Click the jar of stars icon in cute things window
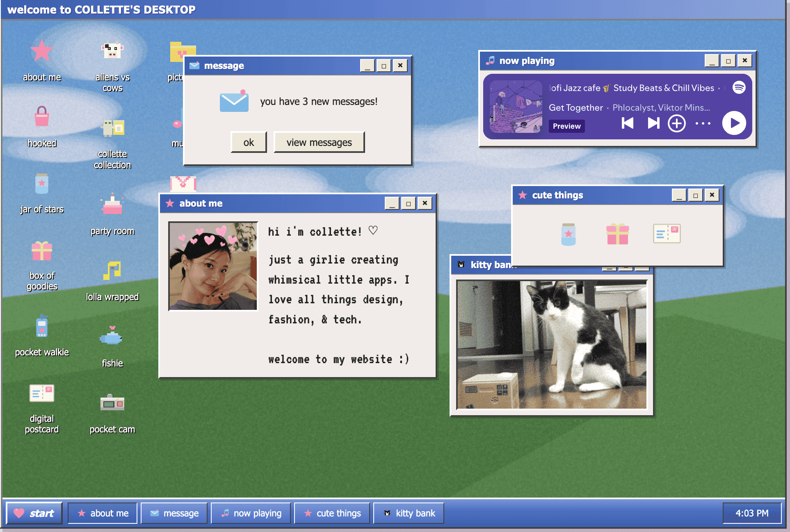790x532 pixels. 568,234
